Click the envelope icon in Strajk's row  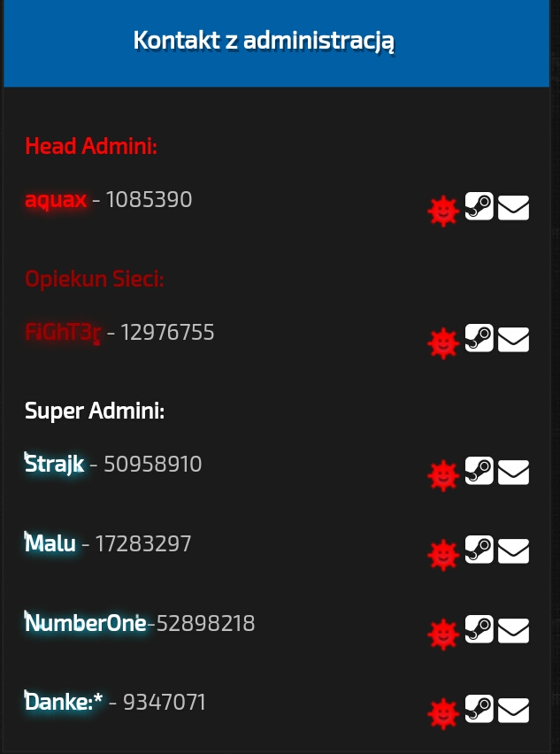pos(513,473)
